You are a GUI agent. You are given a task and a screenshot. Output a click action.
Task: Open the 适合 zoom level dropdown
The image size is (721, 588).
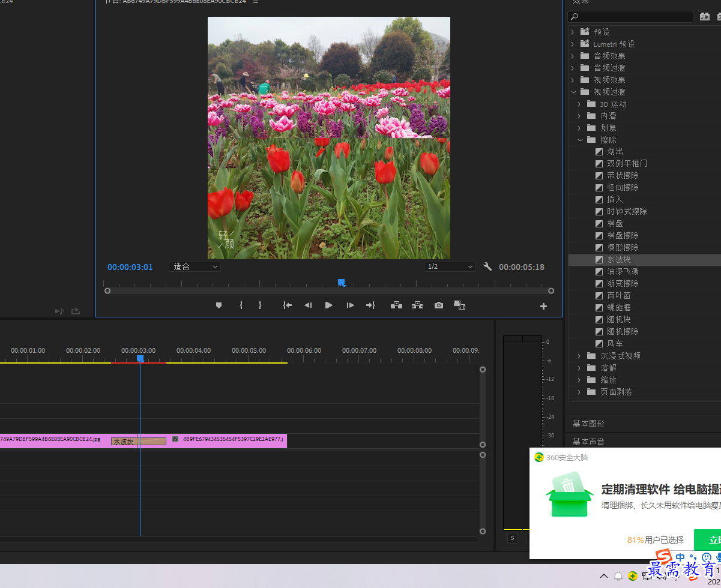pos(195,266)
